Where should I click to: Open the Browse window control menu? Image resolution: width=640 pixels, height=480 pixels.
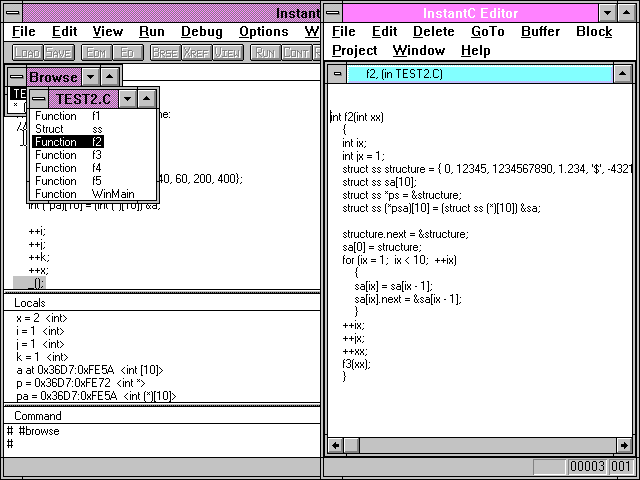click(17, 76)
